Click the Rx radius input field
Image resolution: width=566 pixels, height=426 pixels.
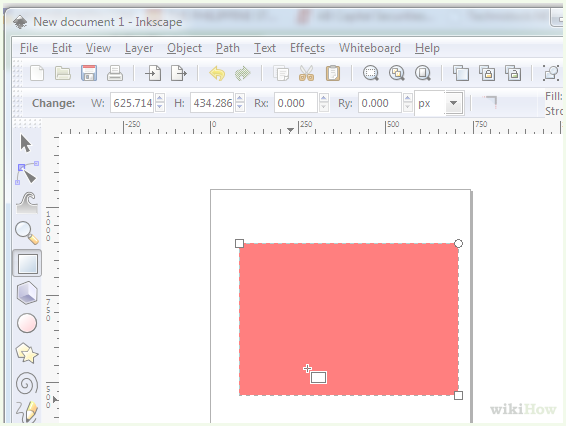(x=296, y=103)
